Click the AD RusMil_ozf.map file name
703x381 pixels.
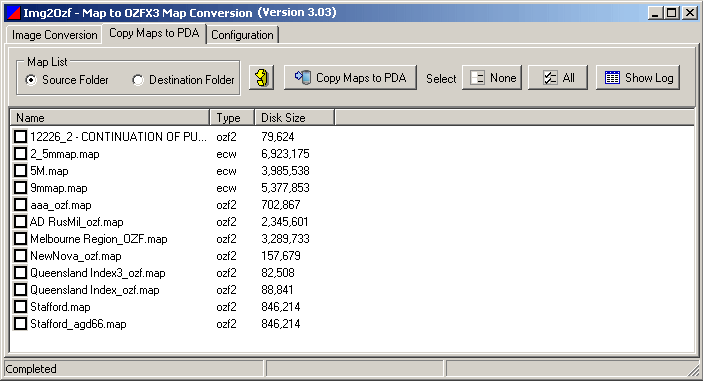click(x=77, y=222)
